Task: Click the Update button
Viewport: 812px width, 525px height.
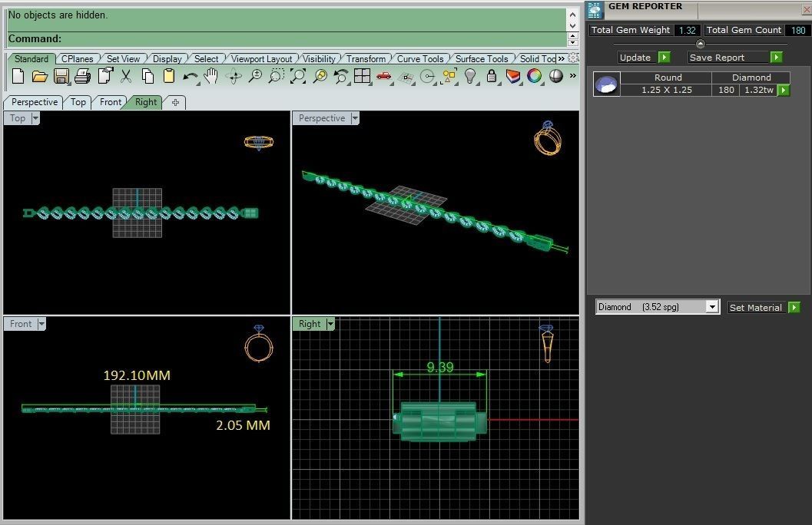Action: (645, 58)
